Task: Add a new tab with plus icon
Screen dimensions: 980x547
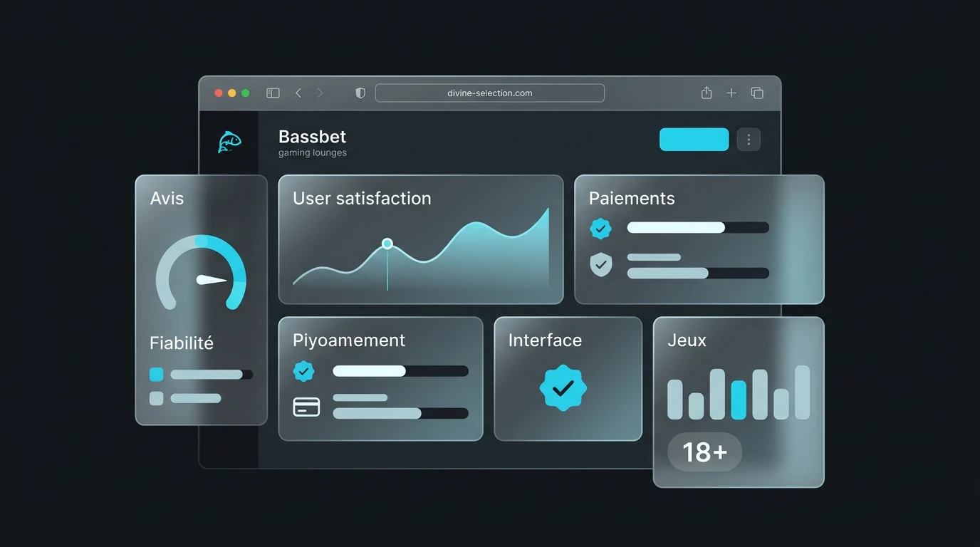Action: pyautogui.click(x=731, y=93)
